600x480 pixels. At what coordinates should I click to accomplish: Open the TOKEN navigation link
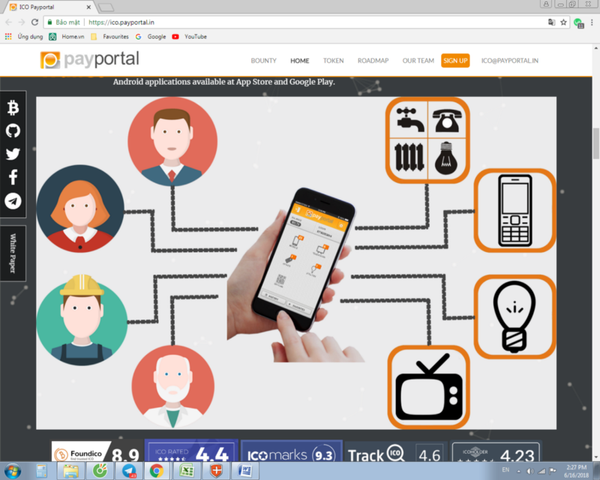(333, 60)
